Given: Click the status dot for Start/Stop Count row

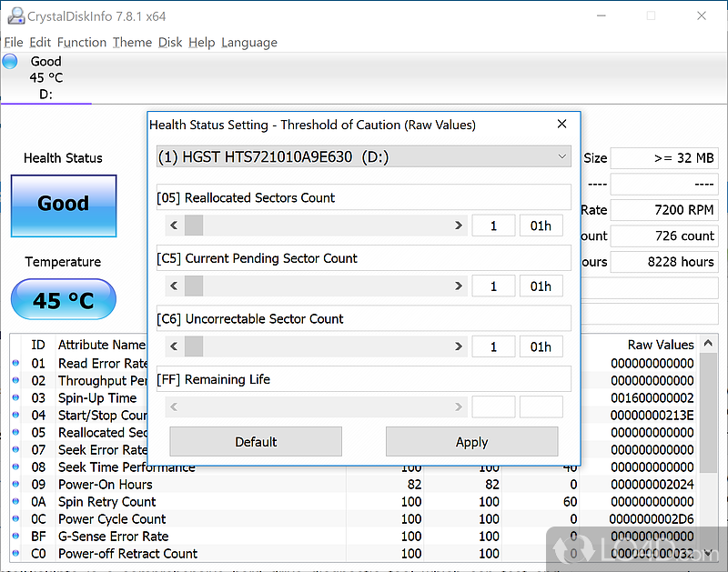Looking at the screenshot, I should coord(15,416).
